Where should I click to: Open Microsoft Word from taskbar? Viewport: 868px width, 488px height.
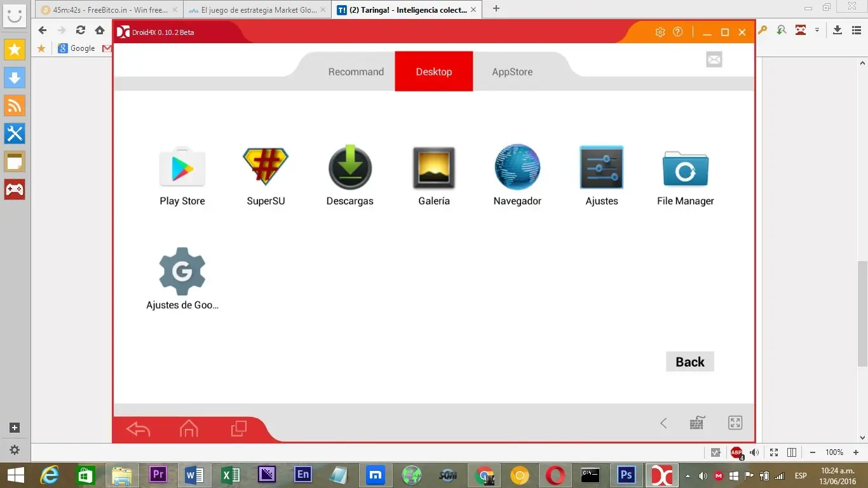[x=194, y=475]
